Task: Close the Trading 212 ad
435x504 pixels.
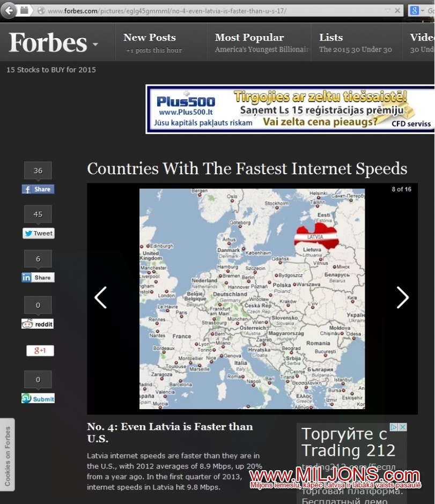Action: click(402, 427)
